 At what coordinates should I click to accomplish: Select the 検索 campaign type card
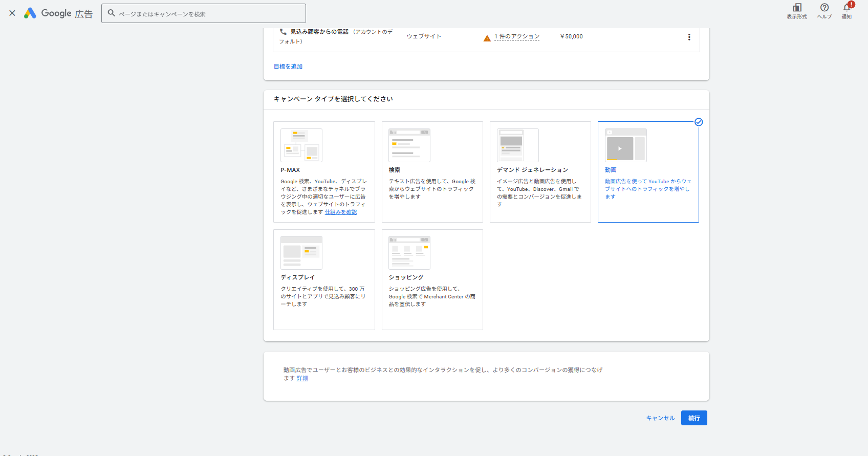[x=432, y=172]
